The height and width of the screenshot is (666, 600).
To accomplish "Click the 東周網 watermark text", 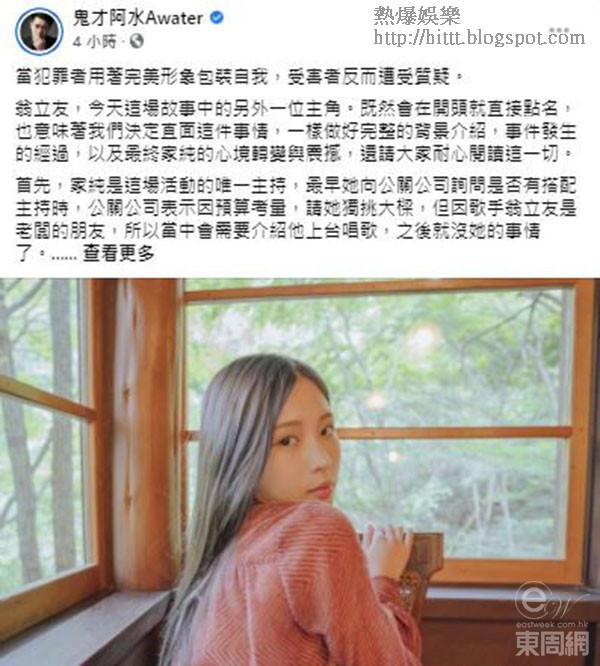I will pos(552,643).
